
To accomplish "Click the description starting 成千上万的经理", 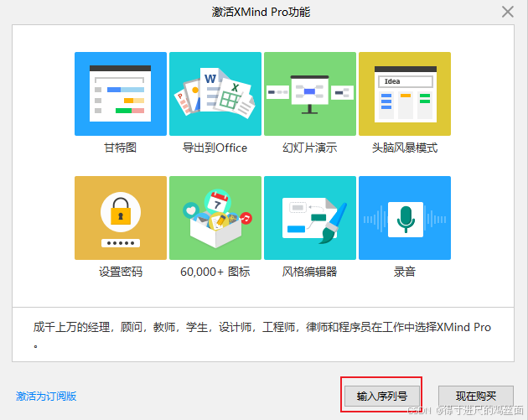I will pyautogui.click(x=262, y=334).
